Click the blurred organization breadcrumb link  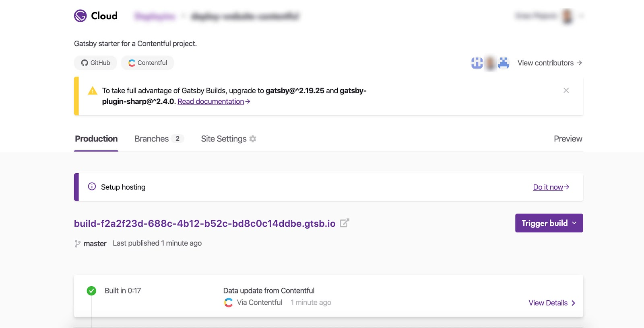coord(155,16)
